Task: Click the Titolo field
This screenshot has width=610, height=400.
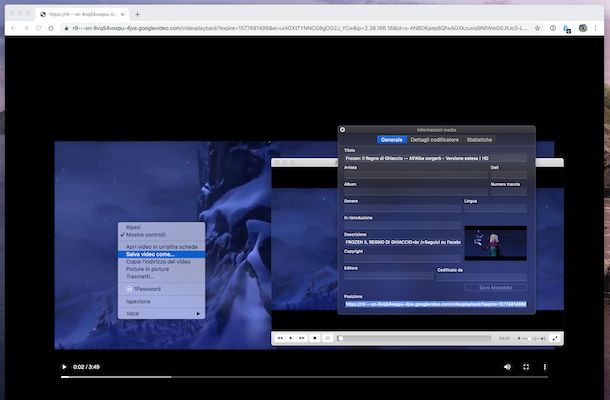Action: pyautogui.click(x=435, y=158)
